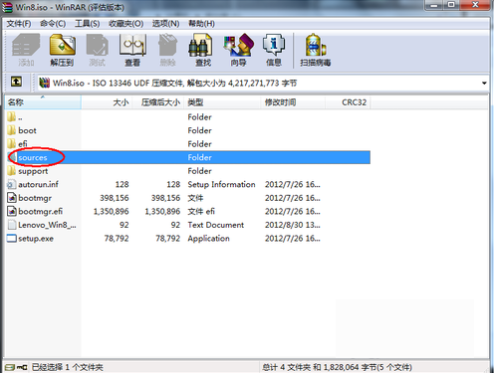
Task: Open the Favorites (收藏夹) menu
Action: pos(126,24)
